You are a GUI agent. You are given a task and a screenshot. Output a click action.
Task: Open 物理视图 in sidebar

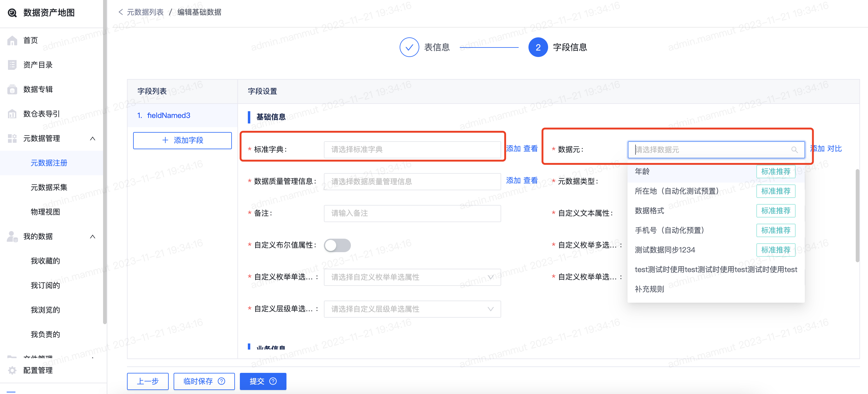click(x=45, y=212)
